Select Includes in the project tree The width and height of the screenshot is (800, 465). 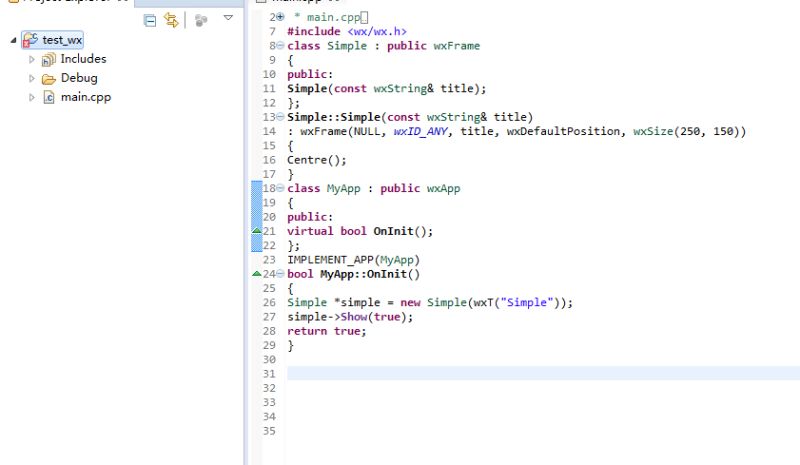pyautogui.click(x=83, y=59)
